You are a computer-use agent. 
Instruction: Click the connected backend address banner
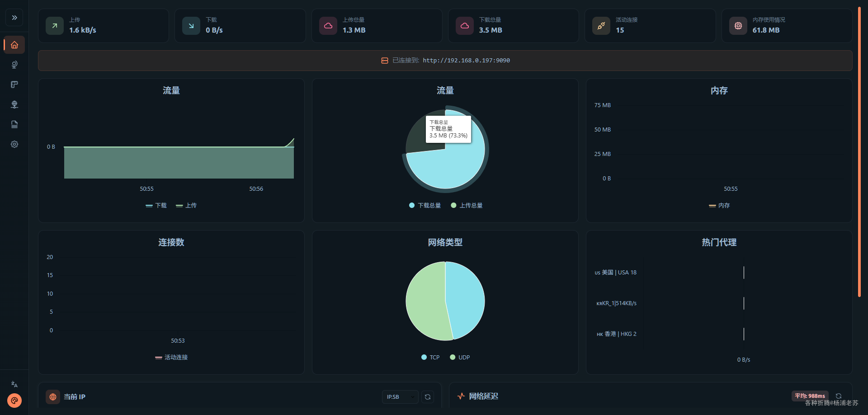pyautogui.click(x=445, y=61)
